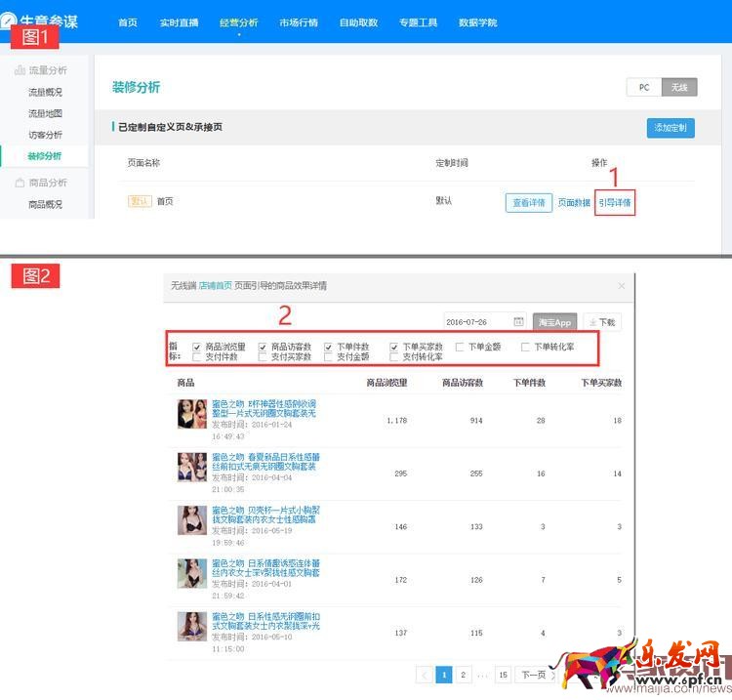
Task: Uncheck the 商品浏览量 checkbox
Action: pos(196,347)
